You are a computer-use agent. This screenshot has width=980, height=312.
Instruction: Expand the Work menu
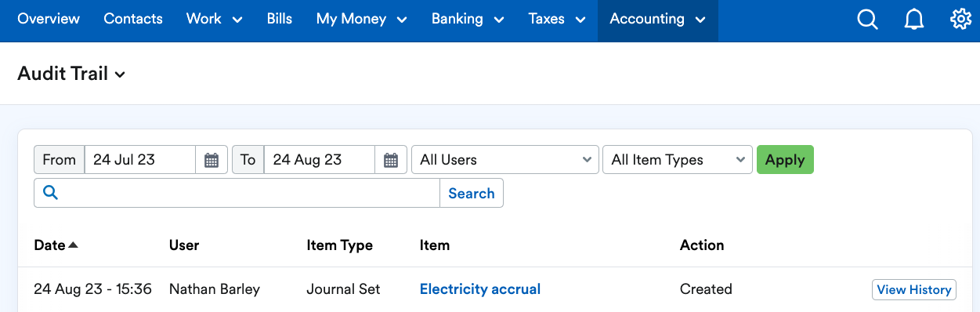[214, 20]
